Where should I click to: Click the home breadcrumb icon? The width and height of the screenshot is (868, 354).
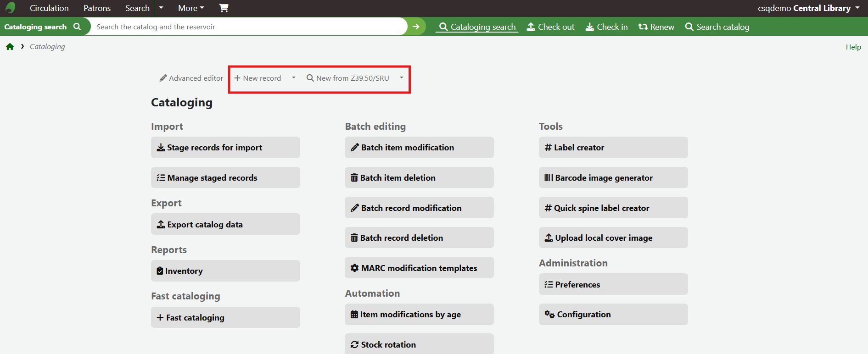[10, 47]
